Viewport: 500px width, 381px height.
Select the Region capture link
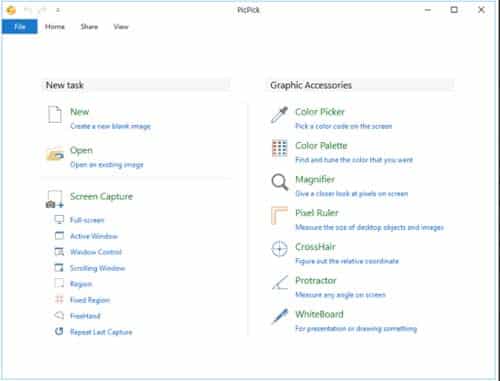(x=81, y=284)
